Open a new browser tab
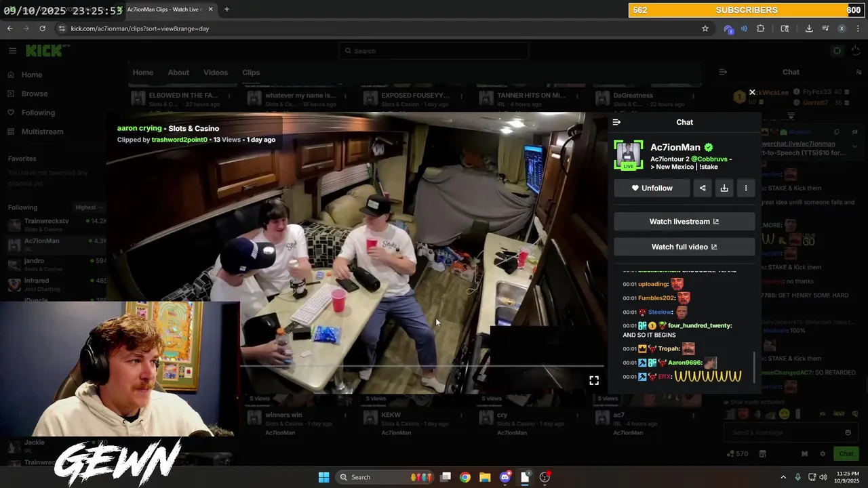868x488 pixels. pyautogui.click(x=226, y=9)
